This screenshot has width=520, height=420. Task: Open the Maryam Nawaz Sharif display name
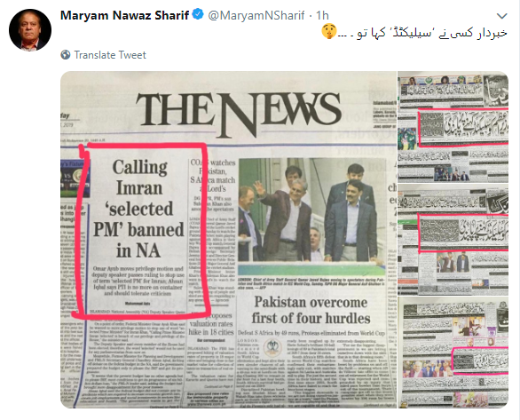click(x=124, y=15)
